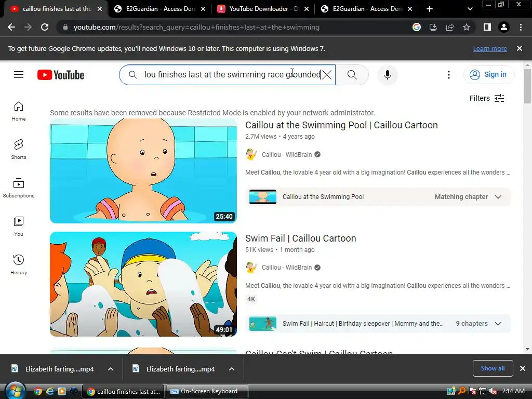The height and width of the screenshot is (399, 532).
Task: Launch Chrome from the taskbar quick launch
Action: (37, 391)
